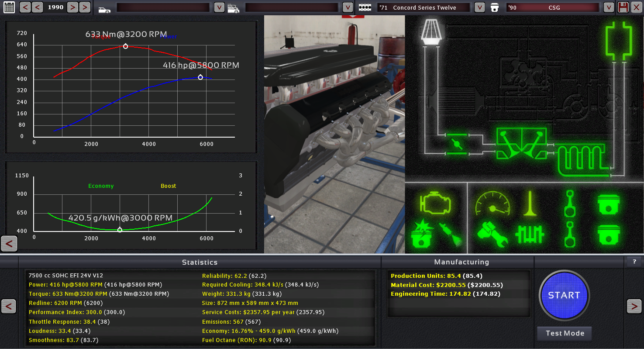
Task: Click the crankshaft icon
Action: click(530, 234)
